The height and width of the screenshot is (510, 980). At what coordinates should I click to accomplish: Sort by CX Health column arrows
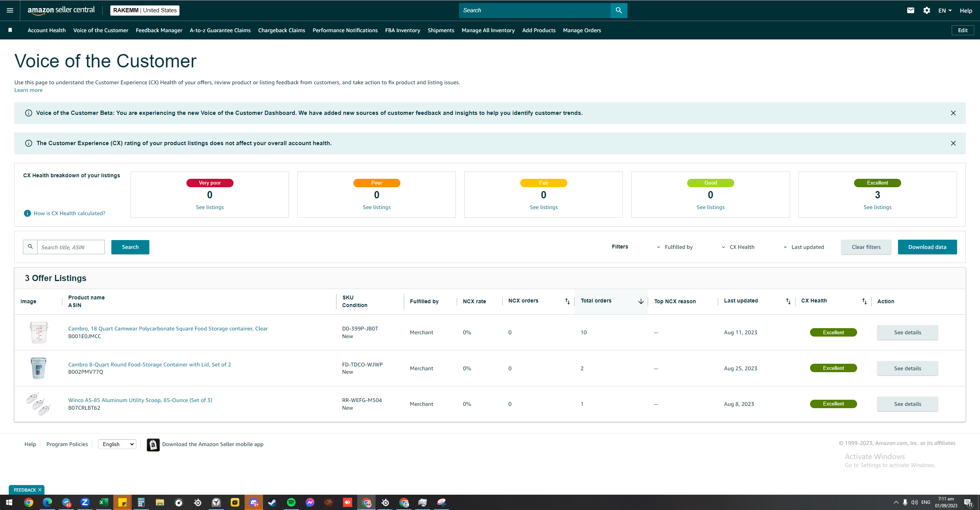pos(864,301)
